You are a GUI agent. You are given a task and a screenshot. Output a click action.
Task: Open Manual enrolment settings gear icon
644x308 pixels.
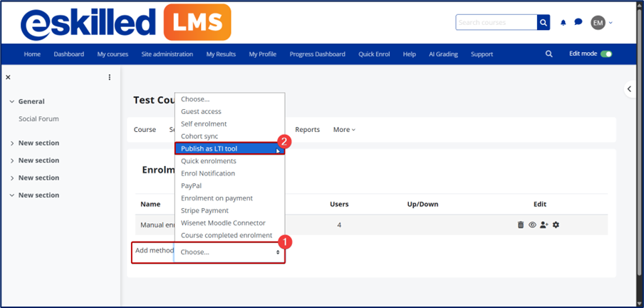point(556,225)
